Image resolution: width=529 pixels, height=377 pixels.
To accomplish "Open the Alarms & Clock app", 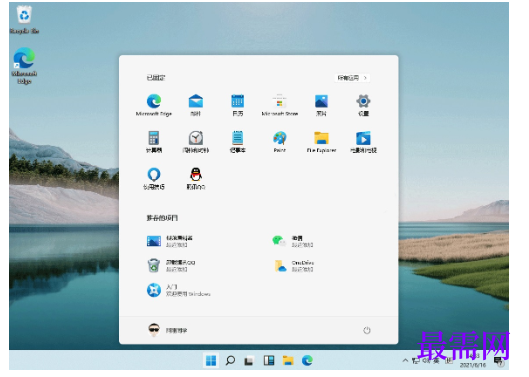I will click(196, 142).
